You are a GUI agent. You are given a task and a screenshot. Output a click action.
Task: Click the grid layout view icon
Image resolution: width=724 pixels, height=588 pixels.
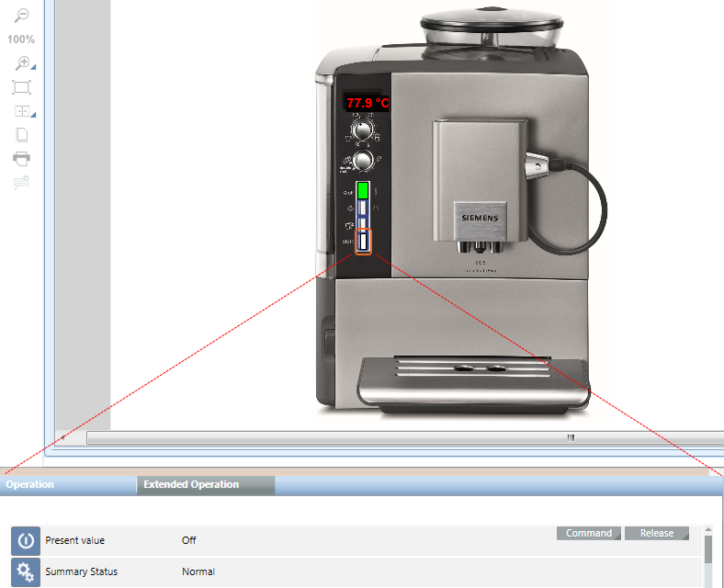[21, 111]
